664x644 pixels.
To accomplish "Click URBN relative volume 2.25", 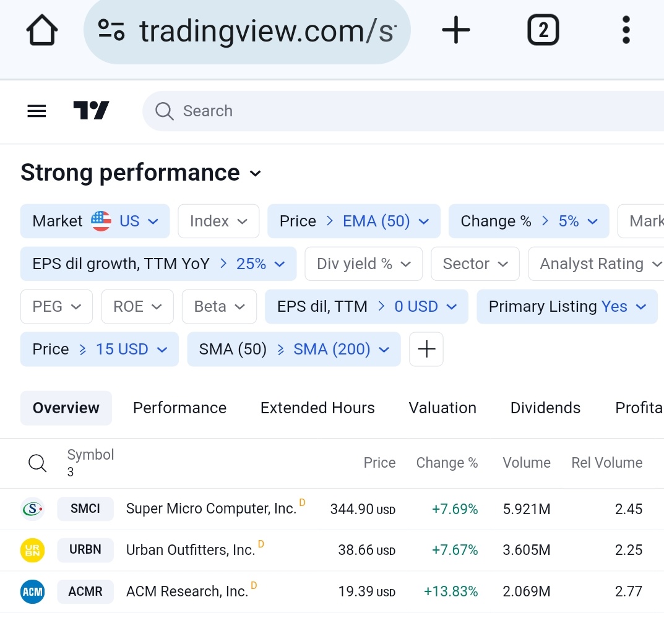I will (x=629, y=550).
